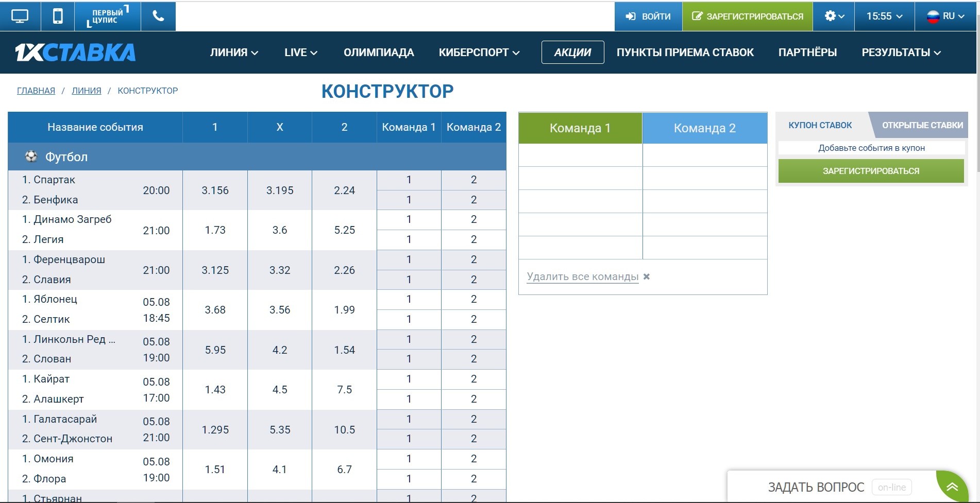Pick odds 10.5 for Сент-Джонстон win

[344, 430]
